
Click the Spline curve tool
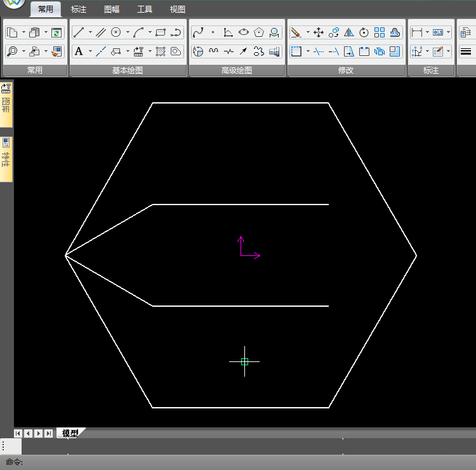pos(198,32)
